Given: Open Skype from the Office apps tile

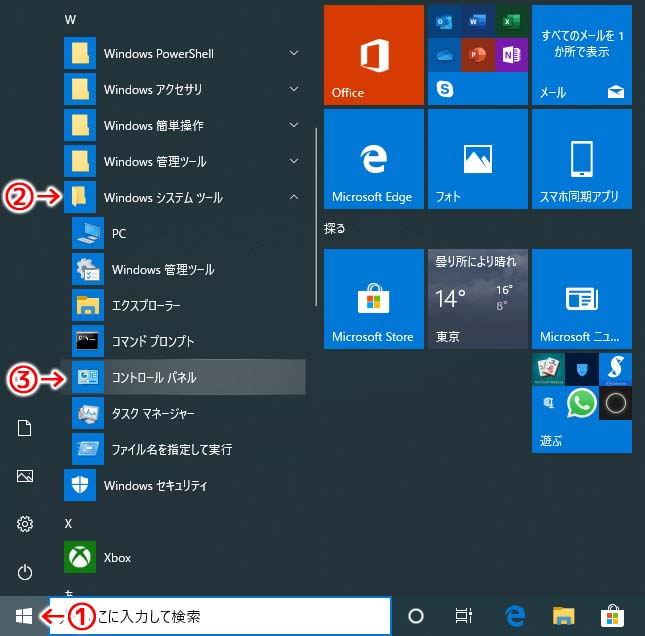Looking at the screenshot, I should coord(444,89).
